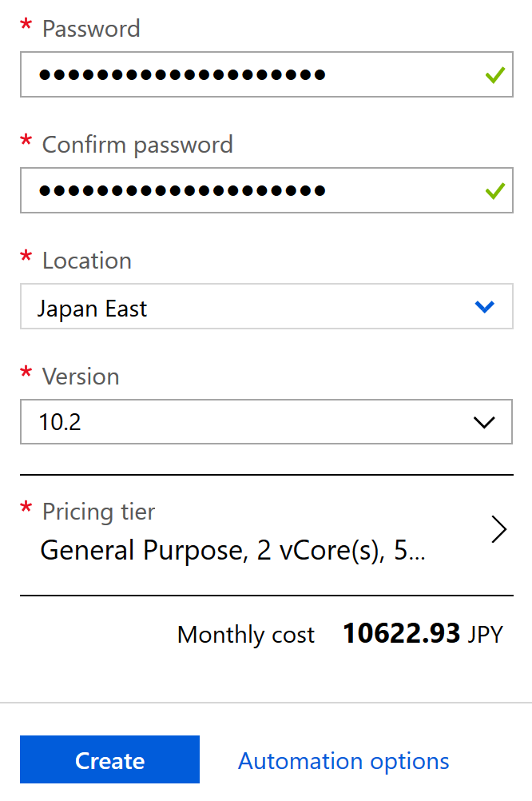Click the green checkmark beside Confirm password
The height and width of the screenshot is (801, 532).
pyautogui.click(x=494, y=190)
